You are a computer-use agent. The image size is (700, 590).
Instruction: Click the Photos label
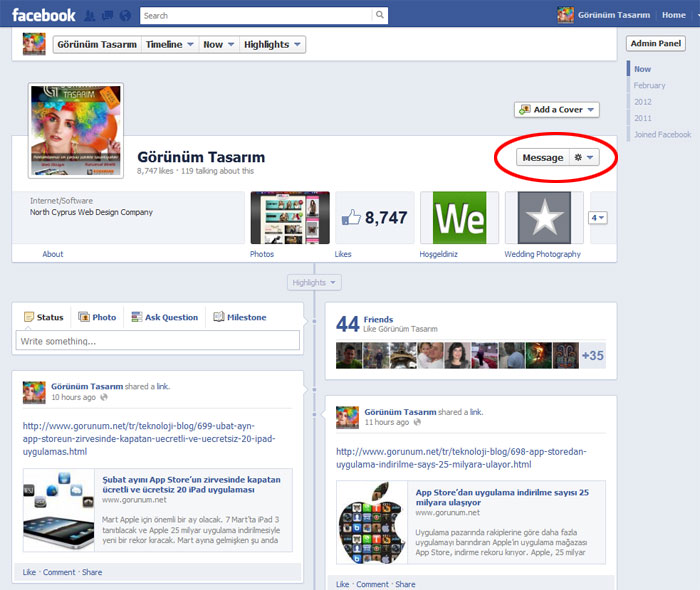pos(262,254)
